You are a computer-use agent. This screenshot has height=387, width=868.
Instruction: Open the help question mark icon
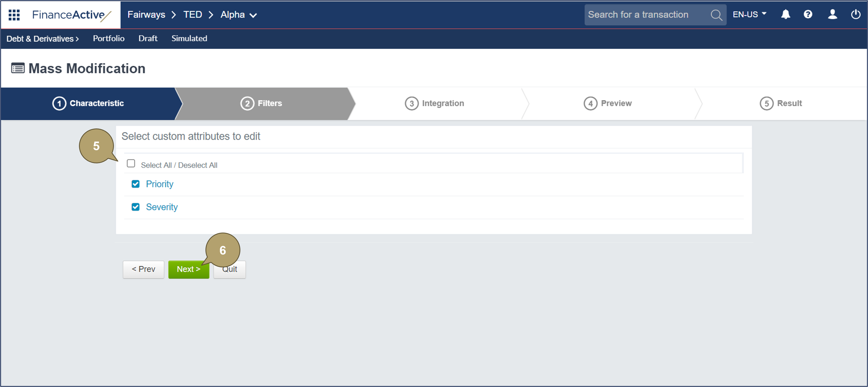(x=808, y=14)
